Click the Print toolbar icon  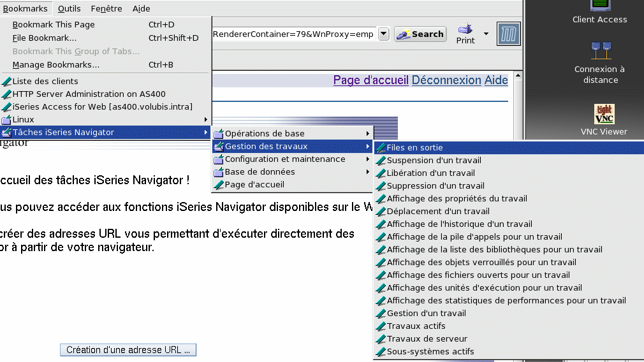click(465, 34)
